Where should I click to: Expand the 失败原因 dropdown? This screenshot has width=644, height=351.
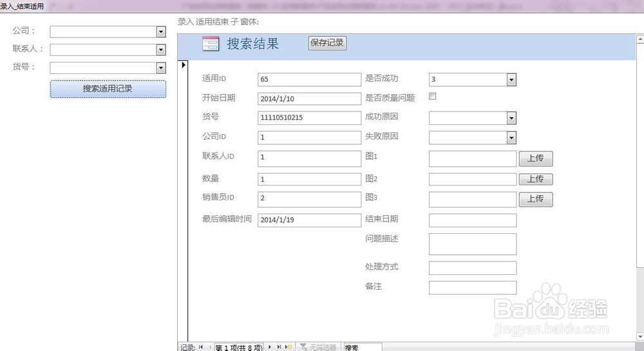click(511, 138)
